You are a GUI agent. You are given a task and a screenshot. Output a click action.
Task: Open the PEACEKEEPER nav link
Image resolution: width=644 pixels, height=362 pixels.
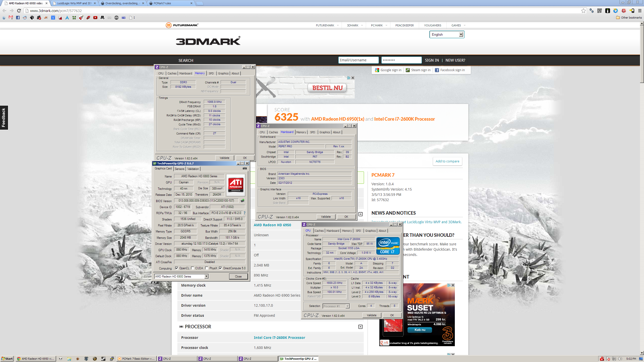click(x=404, y=25)
